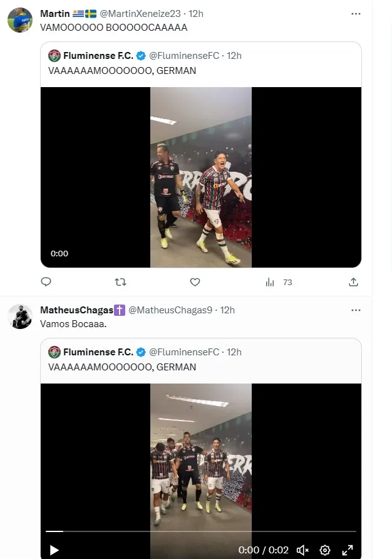Open Fluminense F.C. name in second quote
Viewport: 392px width, 559px height.
tap(98, 352)
